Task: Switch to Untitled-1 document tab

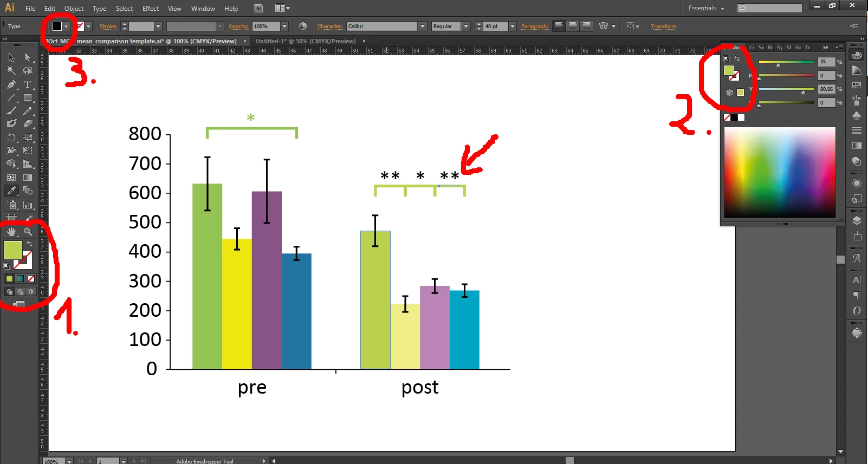Action: point(306,41)
